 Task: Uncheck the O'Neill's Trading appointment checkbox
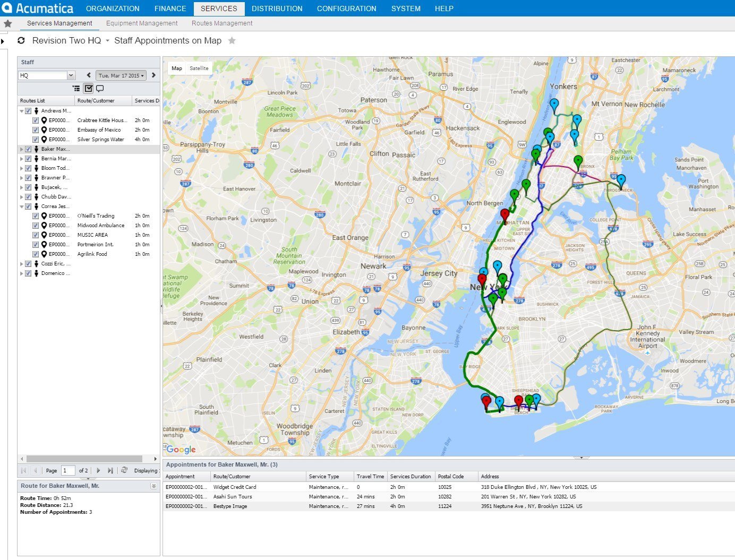(x=36, y=216)
